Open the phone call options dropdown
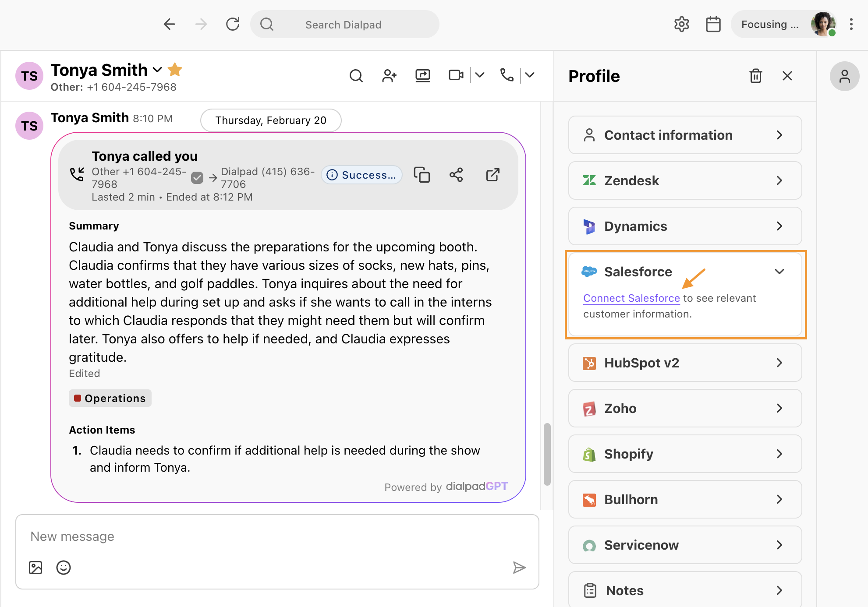Image resolution: width=868 pixels, height=607 pixels. tap(530, 75)
